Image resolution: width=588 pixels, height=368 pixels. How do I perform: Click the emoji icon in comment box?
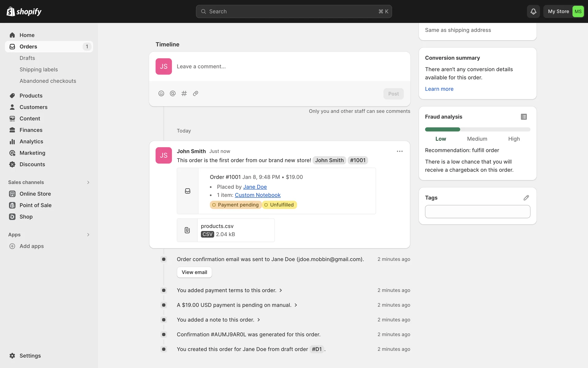[161, 94]
